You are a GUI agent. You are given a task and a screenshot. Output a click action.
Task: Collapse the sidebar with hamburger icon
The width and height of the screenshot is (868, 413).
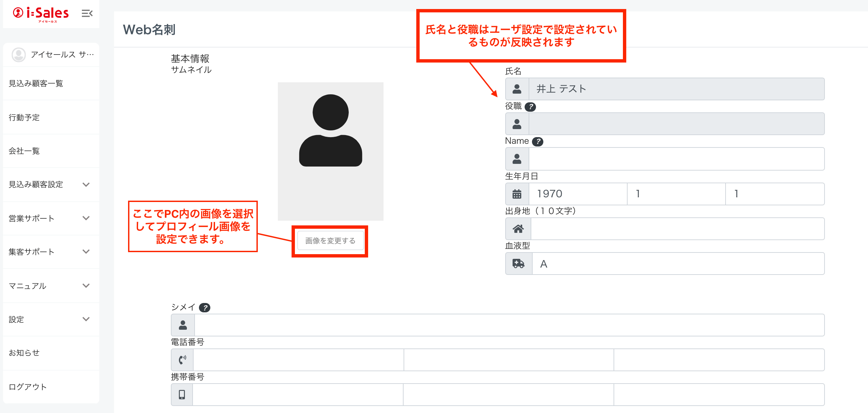pyautogui.click(x=87, y=13)
